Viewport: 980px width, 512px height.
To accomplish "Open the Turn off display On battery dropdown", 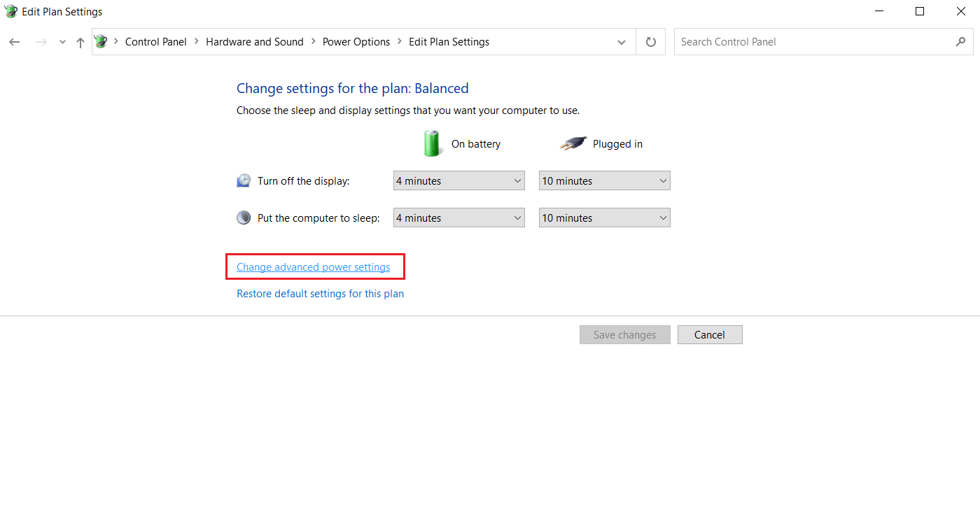I will click(x=459, y=180).
